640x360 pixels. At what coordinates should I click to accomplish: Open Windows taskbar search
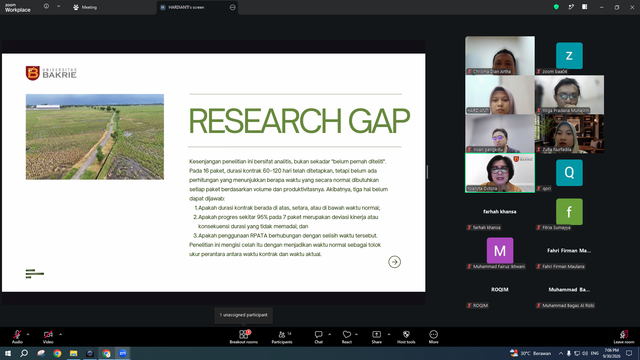(24, 353)
